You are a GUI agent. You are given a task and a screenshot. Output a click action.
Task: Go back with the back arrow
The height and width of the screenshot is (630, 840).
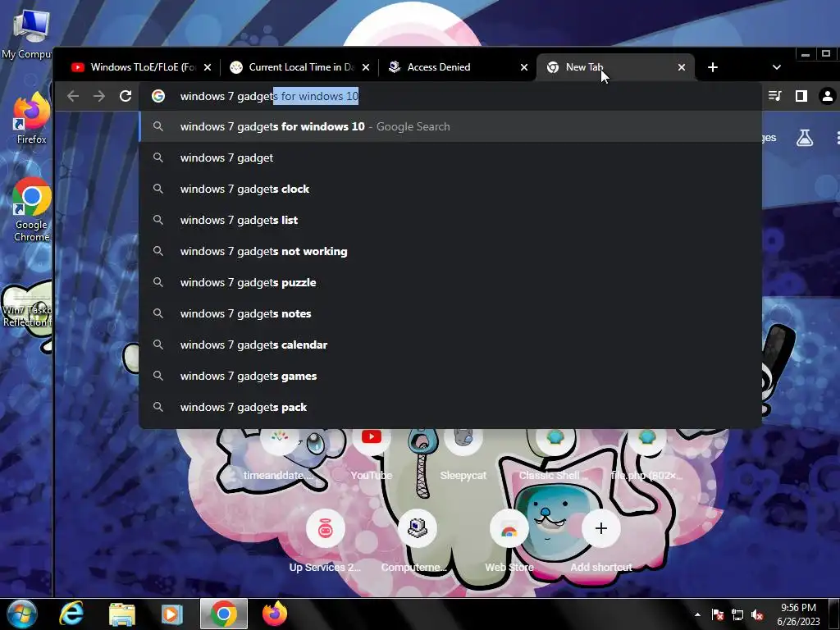tap(73, 96)
